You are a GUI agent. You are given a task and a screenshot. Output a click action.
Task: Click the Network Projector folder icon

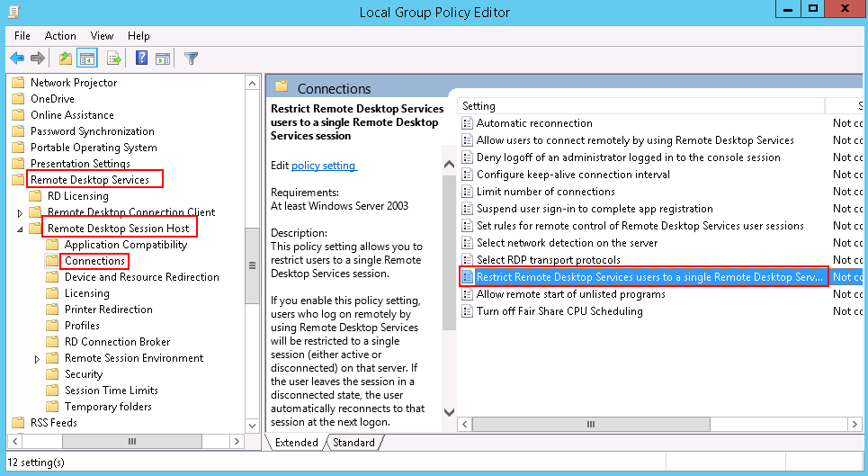point(18,83)
